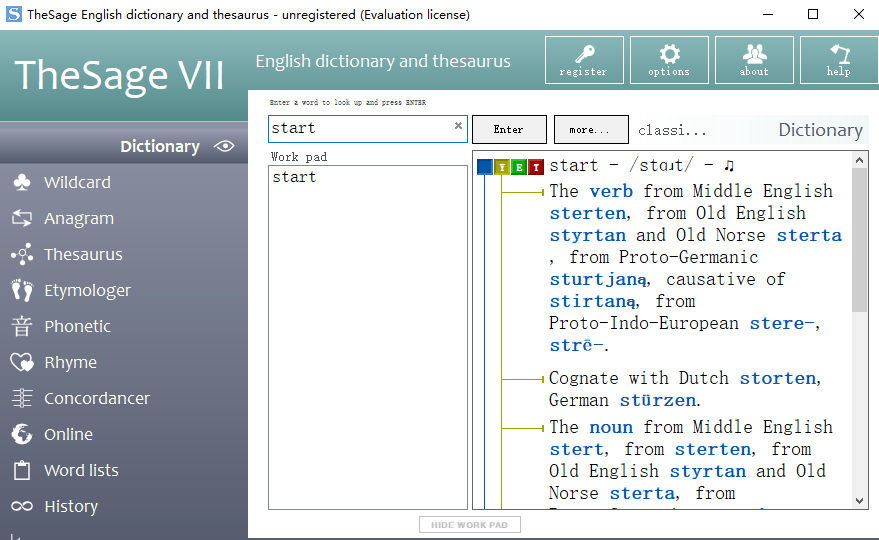Click the definition pane scrollbar thumb

859,240
